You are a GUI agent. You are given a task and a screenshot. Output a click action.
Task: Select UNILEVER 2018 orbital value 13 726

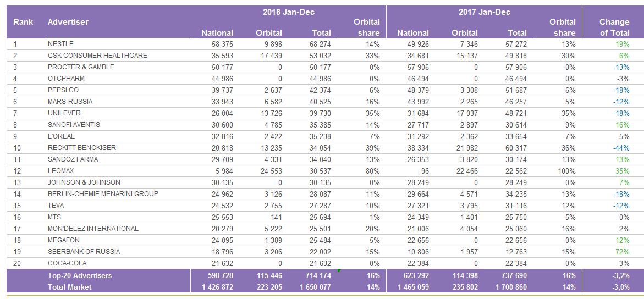click(x=269, y=113)
